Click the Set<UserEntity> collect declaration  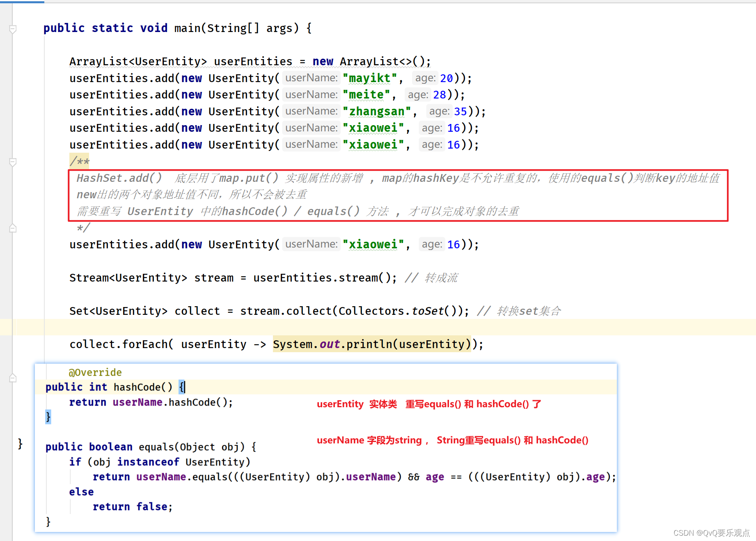(x=144, y=311)
